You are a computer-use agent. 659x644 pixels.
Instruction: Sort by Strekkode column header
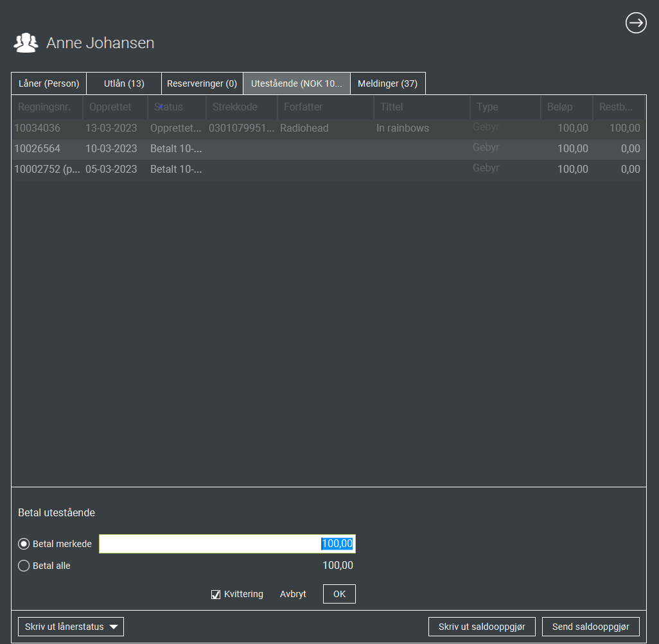point(242,107)
